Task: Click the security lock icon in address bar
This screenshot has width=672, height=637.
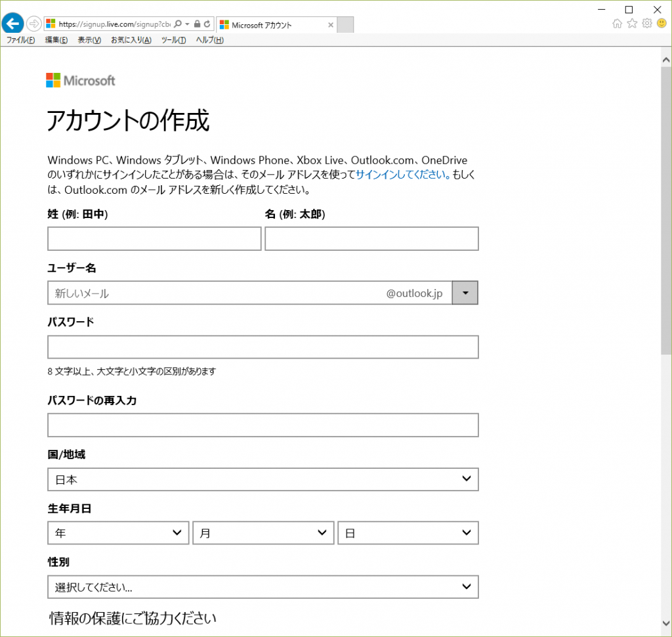Action: click(197, 24)
